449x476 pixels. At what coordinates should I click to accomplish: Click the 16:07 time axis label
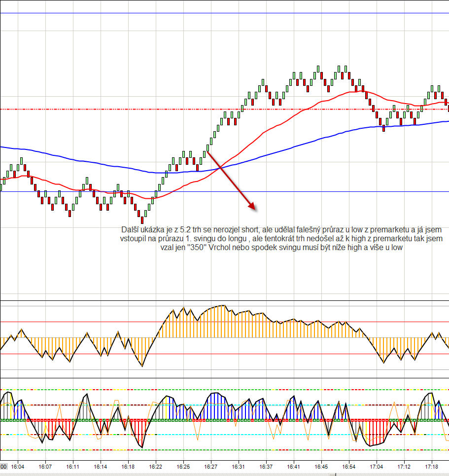45,467
